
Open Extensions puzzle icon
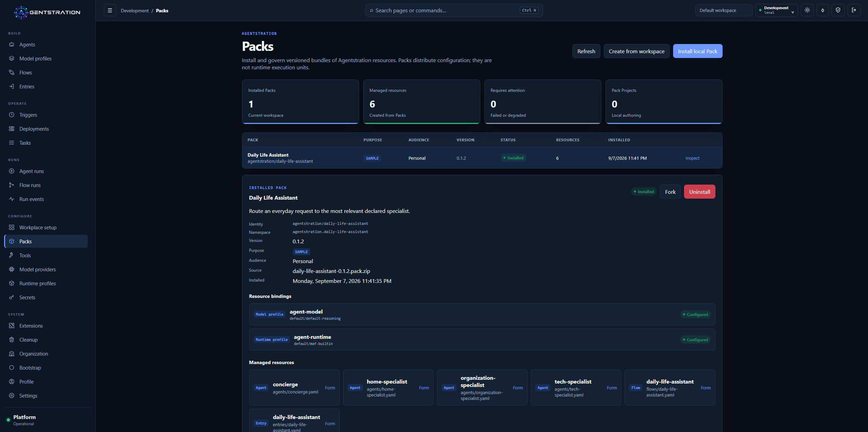[x=12, y=326]
